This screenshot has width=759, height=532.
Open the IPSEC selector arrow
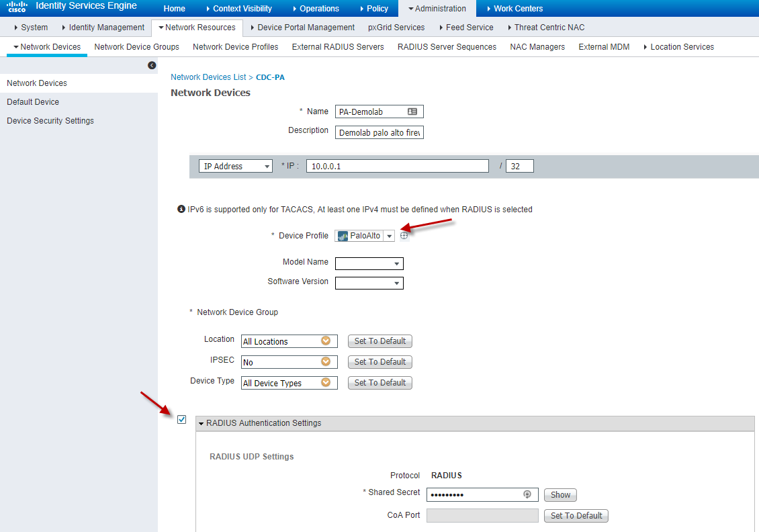pyautogui.click(x=326, y=361)
